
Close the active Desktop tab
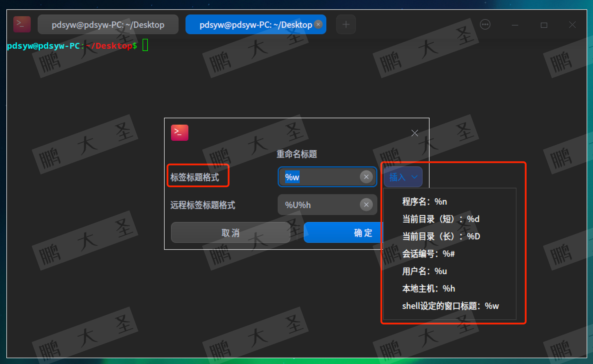pos(318,24)
